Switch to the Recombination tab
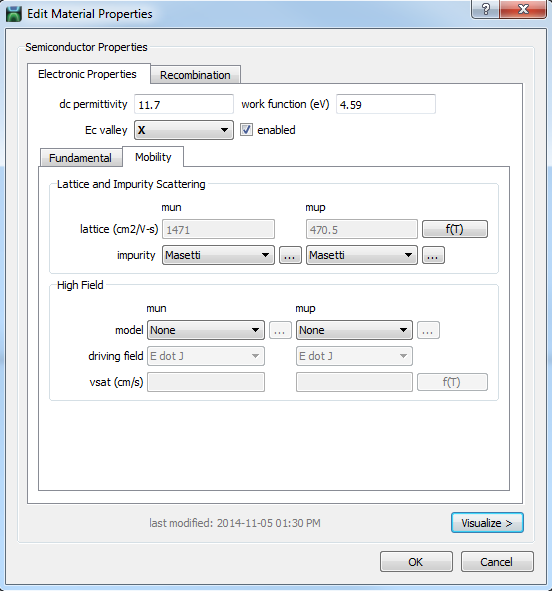552x591 pixels. point(195,75)
